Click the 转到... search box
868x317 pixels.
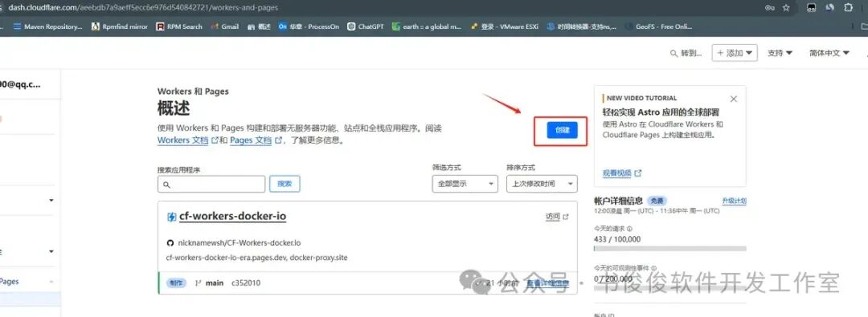click(x=686, y=53)
